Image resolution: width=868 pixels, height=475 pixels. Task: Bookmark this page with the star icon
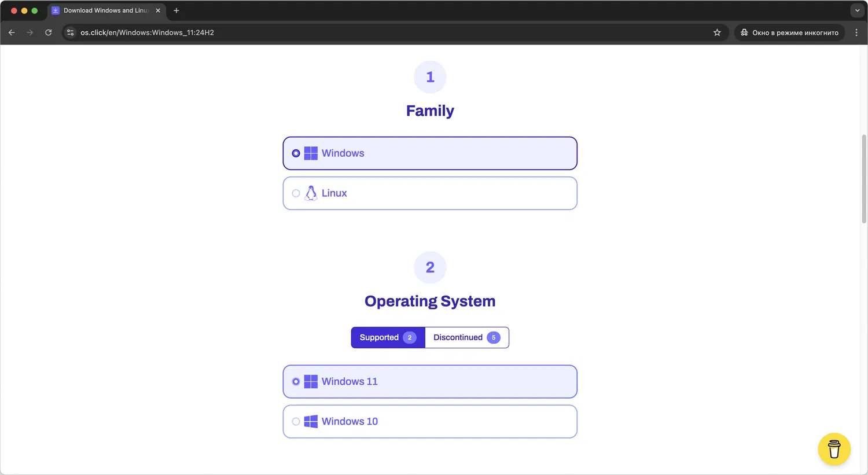point(717,32)
